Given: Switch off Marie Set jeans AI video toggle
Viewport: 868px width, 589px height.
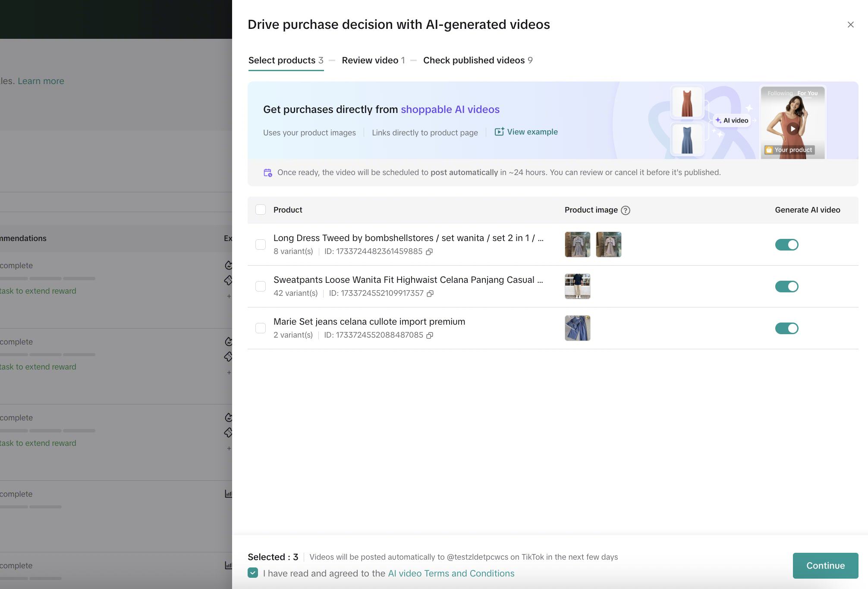Looking at the screenshot, I should (786, 329).
